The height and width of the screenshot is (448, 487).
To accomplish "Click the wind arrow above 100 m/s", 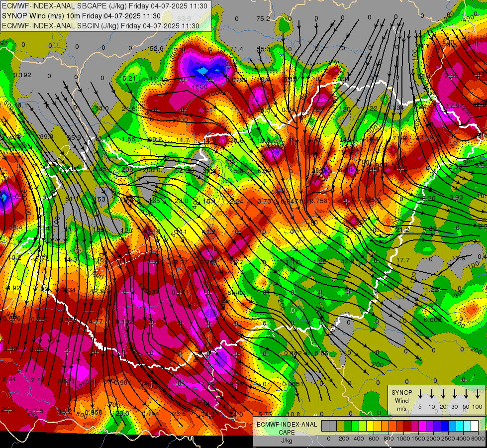I will click(x=478, y=393).
